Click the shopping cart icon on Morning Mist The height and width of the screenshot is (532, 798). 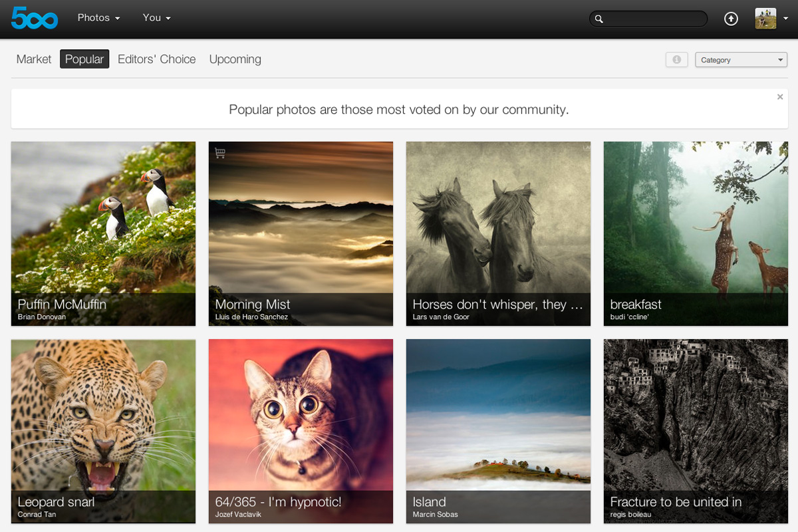click(x=220, y=153)
